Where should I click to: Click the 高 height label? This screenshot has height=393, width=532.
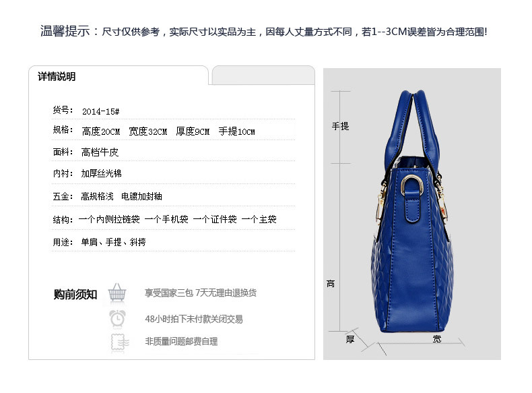tap(331, 284)
